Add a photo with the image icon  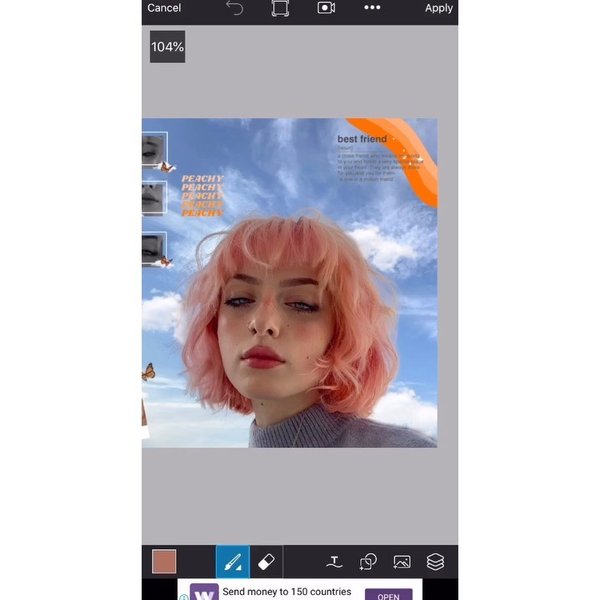pyautogui.click(x=402, y=562)
